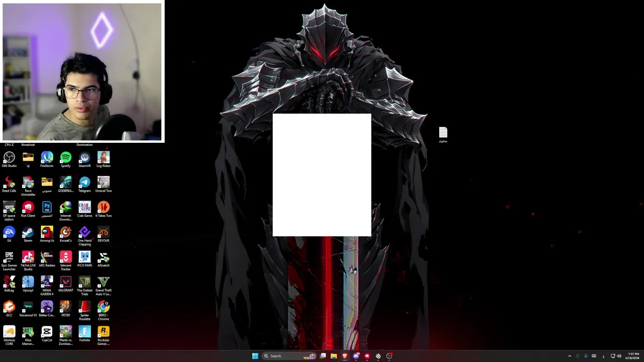
Task: Select the BERO - Chrome shortcut
Action: click(x=103, y=311)
